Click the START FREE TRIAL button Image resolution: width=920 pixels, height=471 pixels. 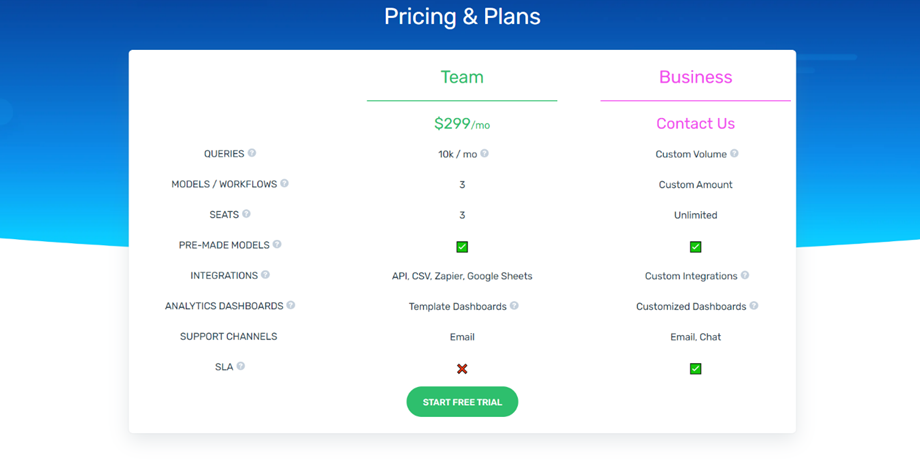tap(462, 402)
